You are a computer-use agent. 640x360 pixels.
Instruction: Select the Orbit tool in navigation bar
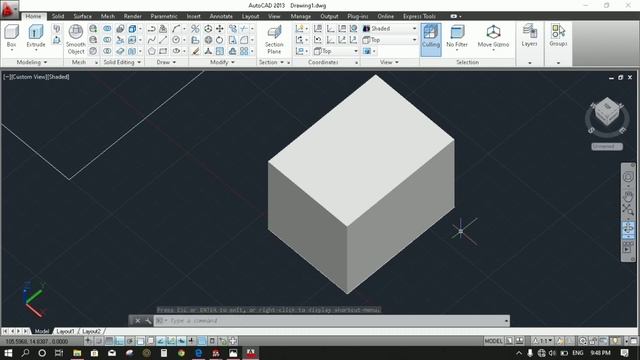628,228
